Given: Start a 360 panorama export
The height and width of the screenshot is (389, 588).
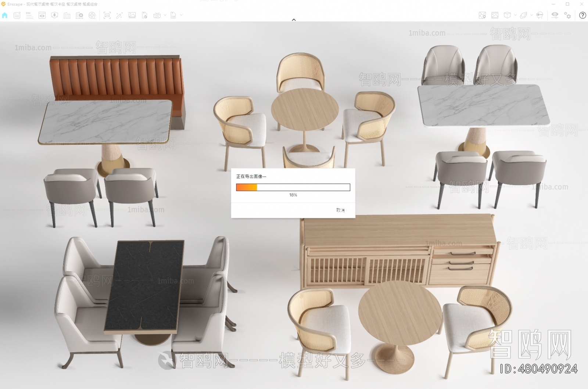Looking at the screenshot, I should [157, 15].
